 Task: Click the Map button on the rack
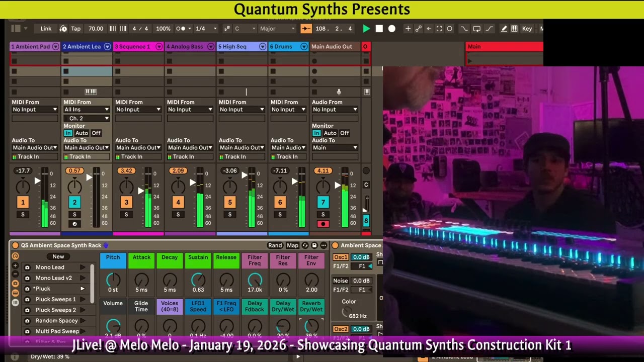pos(292,245)
